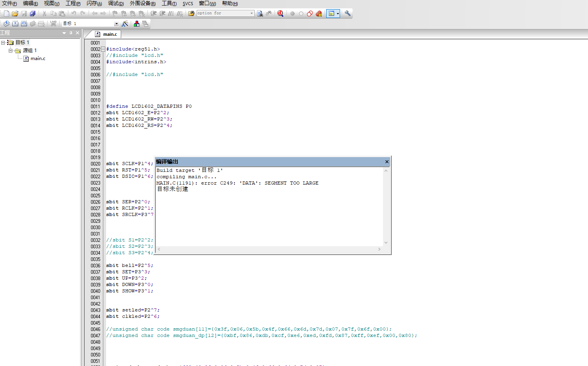Navigate backward with the left arrow icon
Image resolution: width=588 pixels, height=366 pixels.
[x=95, y=14]
